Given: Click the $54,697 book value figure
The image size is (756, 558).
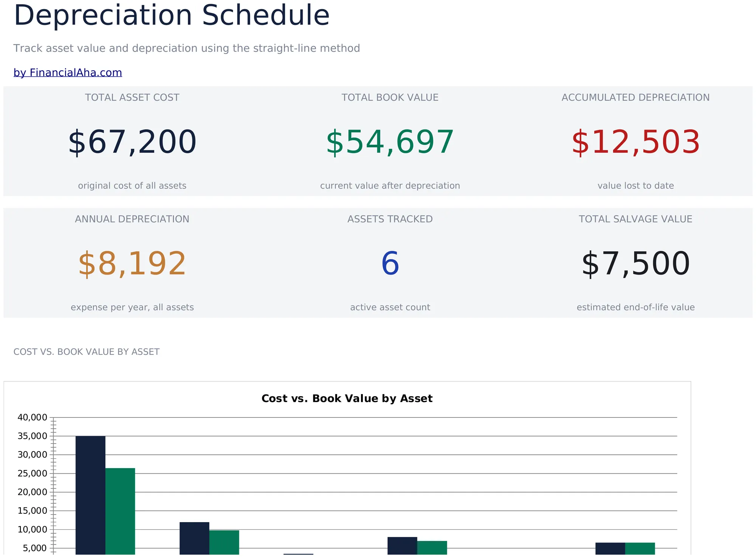Looking at the screenshot, I should coord(390,142).
